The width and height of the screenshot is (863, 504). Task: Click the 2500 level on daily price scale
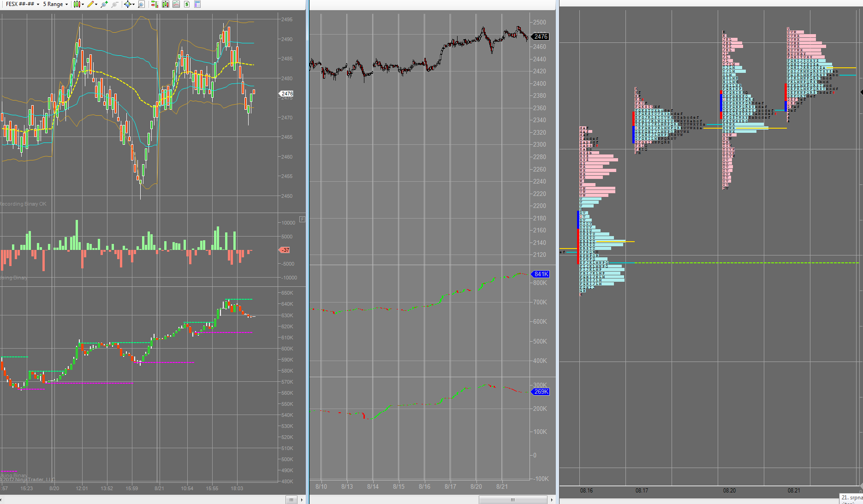coord(539,22)
